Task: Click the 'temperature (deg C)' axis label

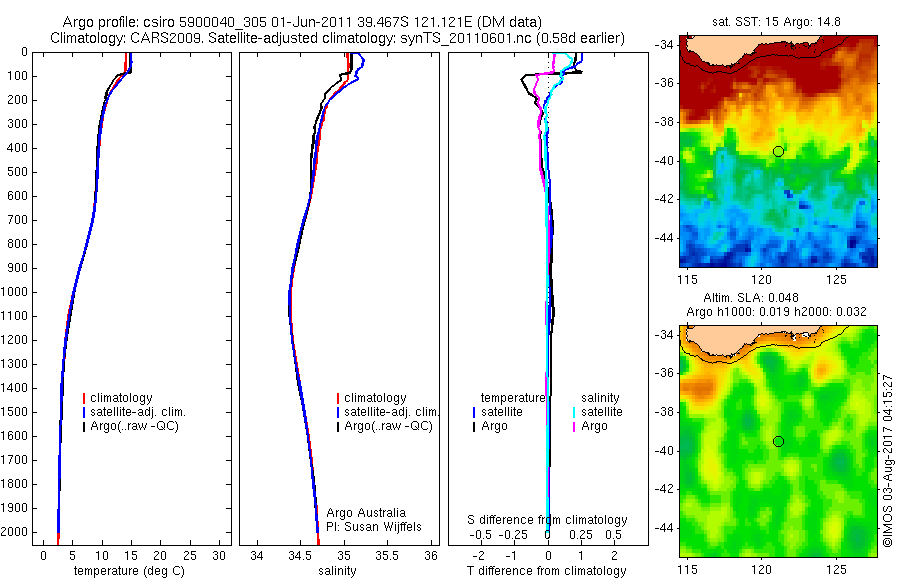Action: [x=129, y=571]
